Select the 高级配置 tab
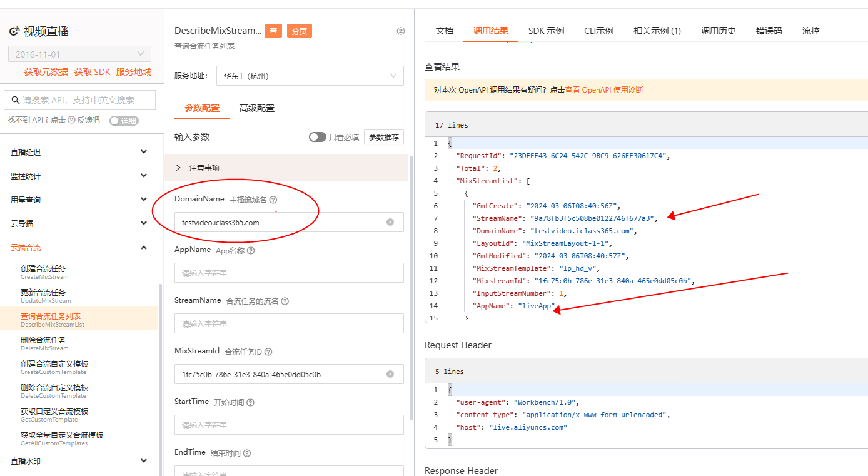The height and width of the screenshot is (476, 868). click(x=257, y=108)
